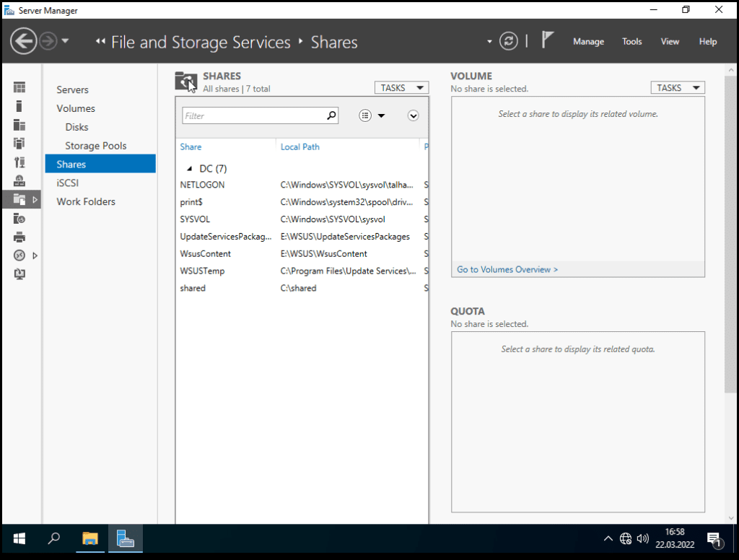This screenshot has width=739, height=560.
Task: Select the print$ share row
Action: [302, 202]
